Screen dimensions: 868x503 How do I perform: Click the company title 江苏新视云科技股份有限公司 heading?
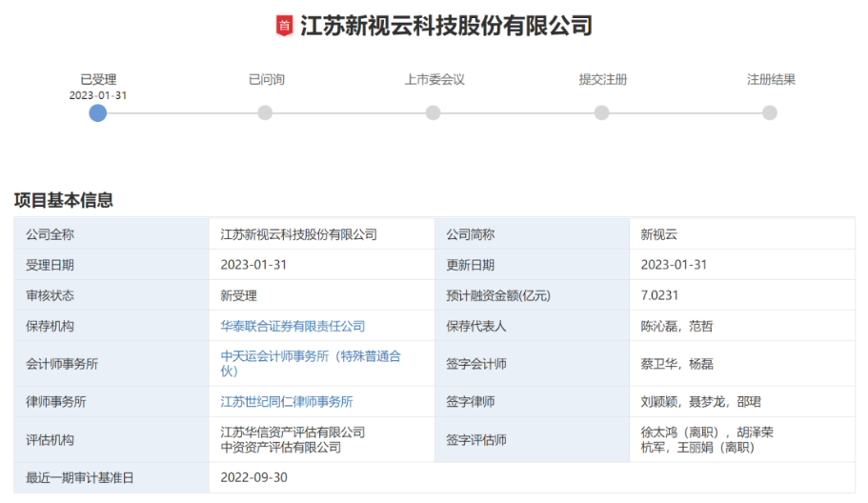pyautogui.click(x=446, y=27)
